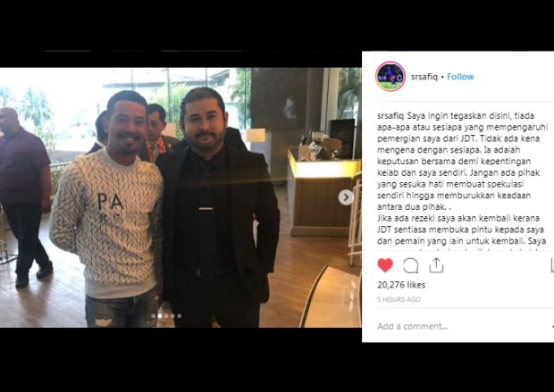View the 20,276 likes list
The image size is (554, 392).
tap(401, 285)
